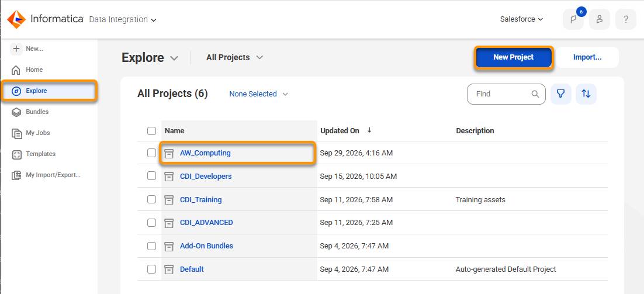Click 'Auto-generated Default Project' description
Screen dimensions: 644x294
[x=506, y=269]
